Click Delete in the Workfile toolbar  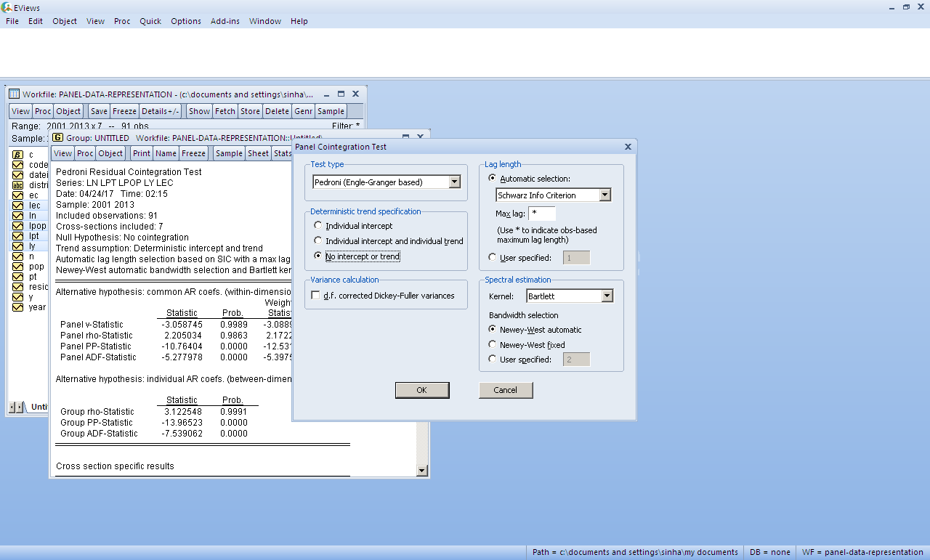277,111
